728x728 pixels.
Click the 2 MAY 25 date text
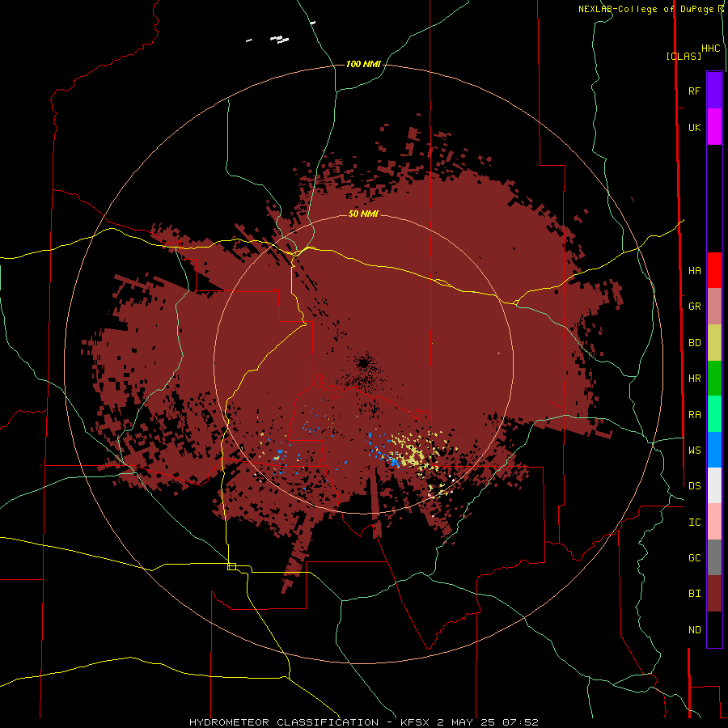click(x=467, y=722)
